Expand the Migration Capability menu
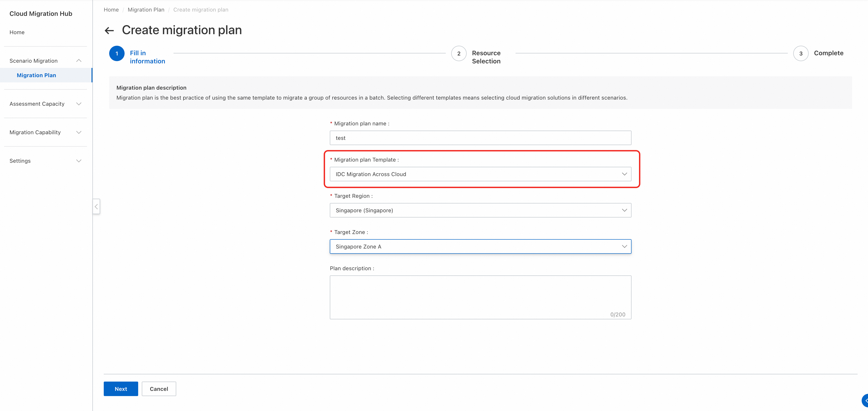This screenshot has width=868, height=411. 79,132
